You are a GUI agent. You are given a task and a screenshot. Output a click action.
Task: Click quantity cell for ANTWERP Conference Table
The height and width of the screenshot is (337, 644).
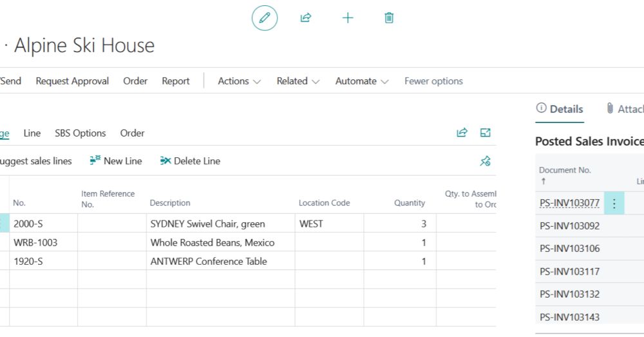[400, 262]
